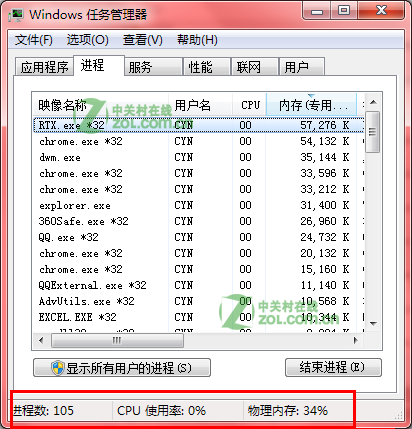
Task: Sort by 映像名称 column header
Action: [x=101, y=105]
